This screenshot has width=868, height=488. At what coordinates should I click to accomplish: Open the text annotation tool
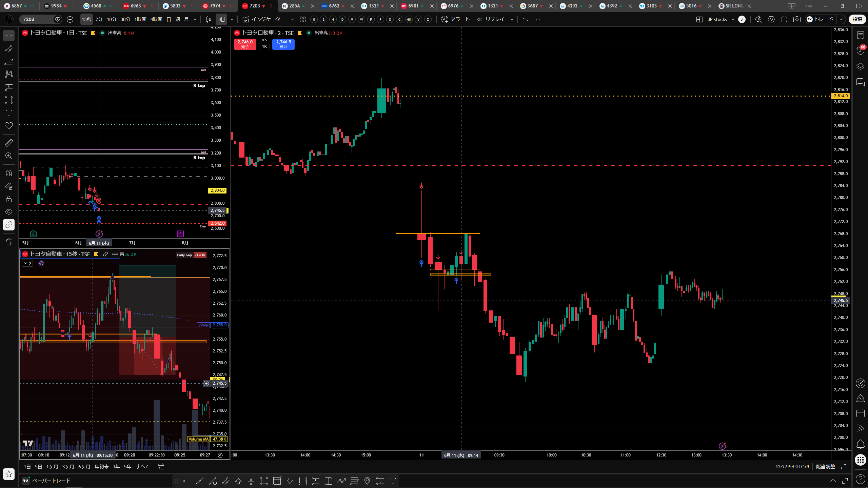point(9,113)
